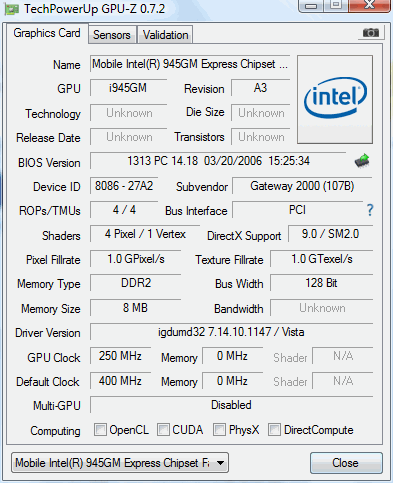Select the Graphics Card tab
The image size is (393, 483).
[x=47, y=33]
